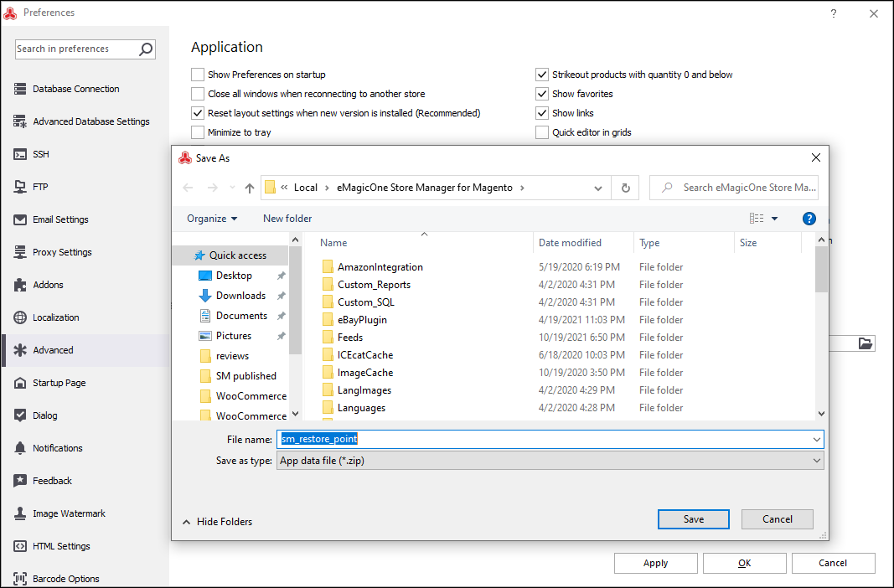894x588 pixels.
Task: Click the File name input field
Action: tap(550, 439)
